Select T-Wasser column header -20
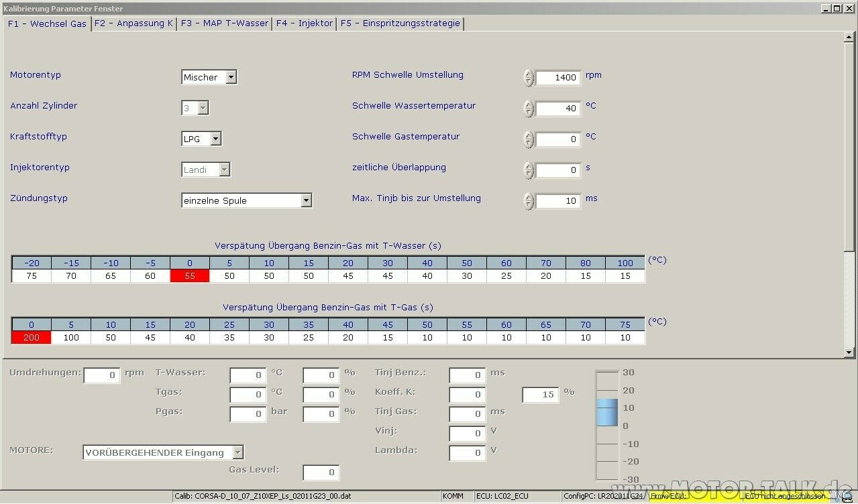Image resolution: width=858 pixels, height=504 pixels. pyautogui.click(x=32, y=263)
